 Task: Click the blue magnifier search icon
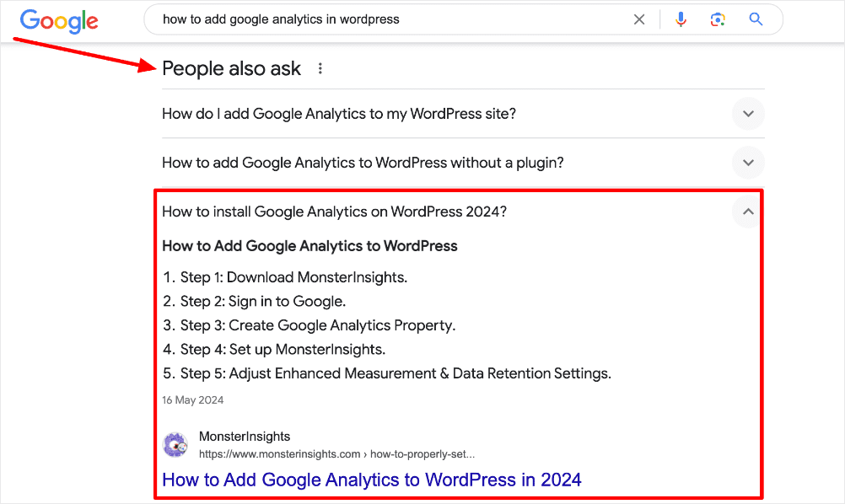756,19
